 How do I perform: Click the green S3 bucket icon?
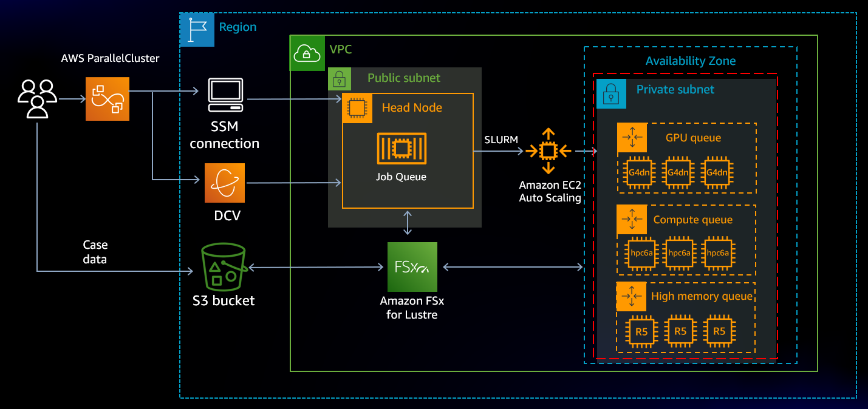(x=224, y=266)
